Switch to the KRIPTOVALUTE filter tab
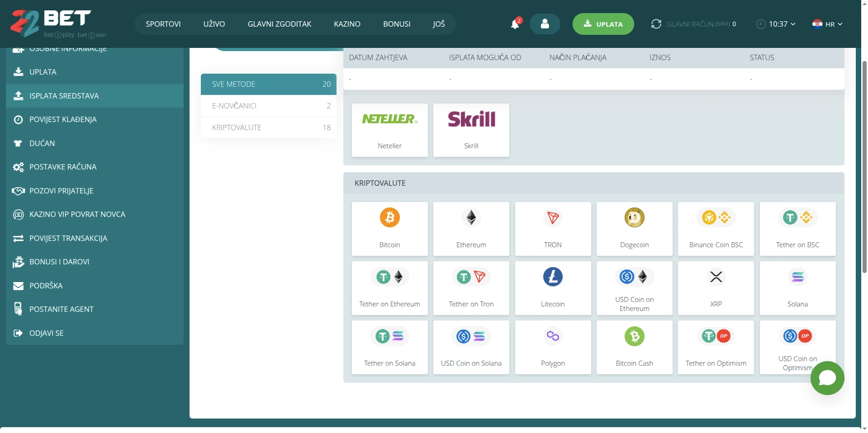Screen dimensions: 868x433 [x=269, y=127]
